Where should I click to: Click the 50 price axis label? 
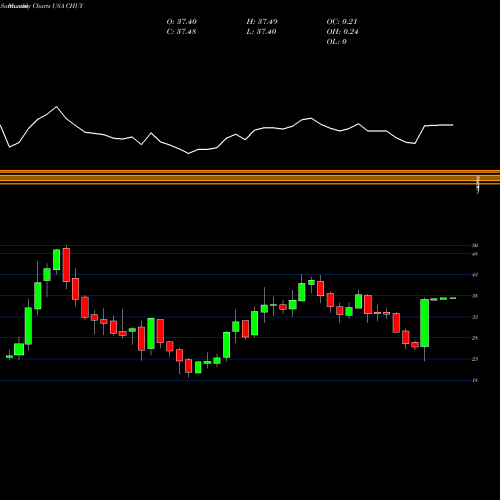point(475,245)
